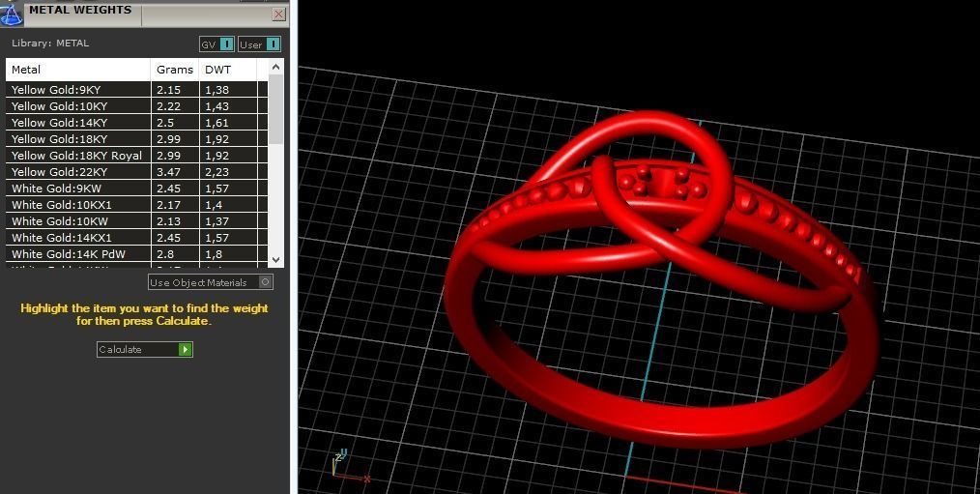Select the White Gold:14KX1 row
The height and width of the screenshot is (494, 980).
tap(137, 238)
